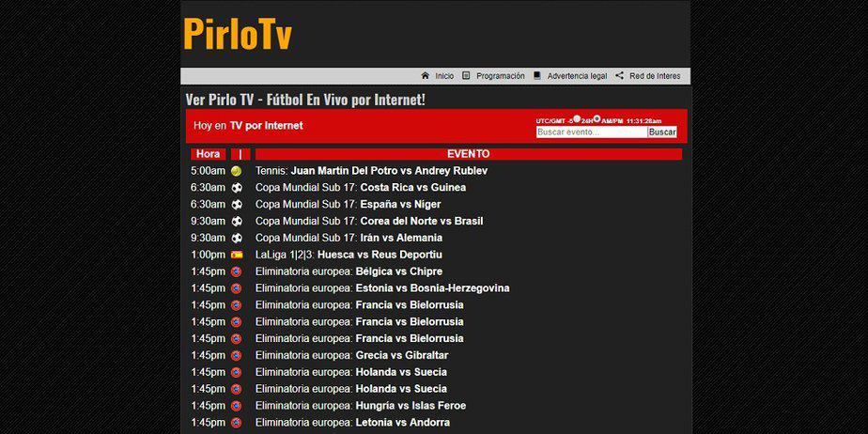Select the 24H time format radio button

[x=577, y=118]
